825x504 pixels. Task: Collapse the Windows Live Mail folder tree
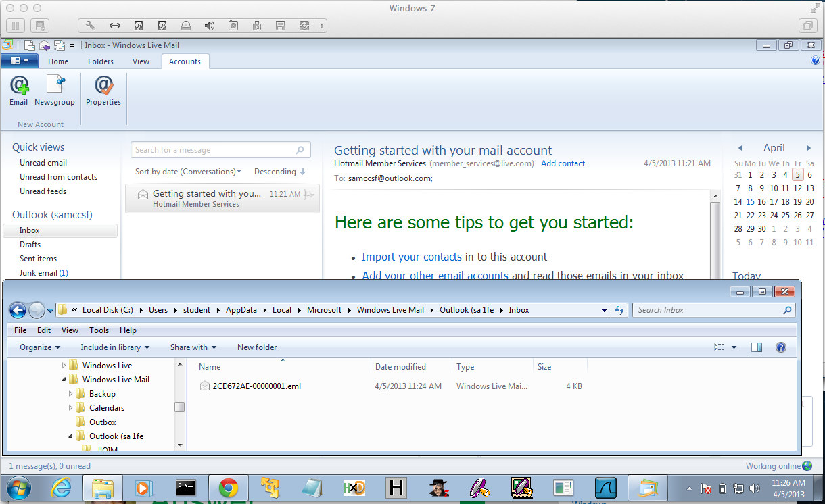coord(64,380)
